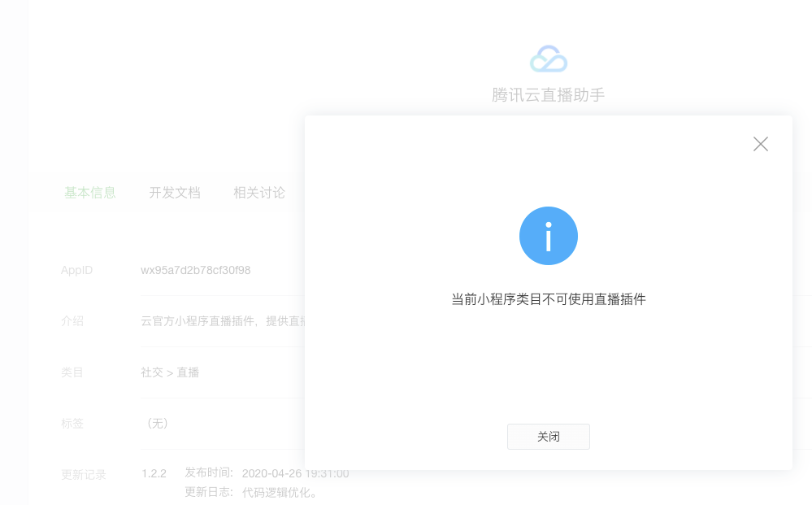
Task: Click the 介绍 description text
Action: pos(223,321)
